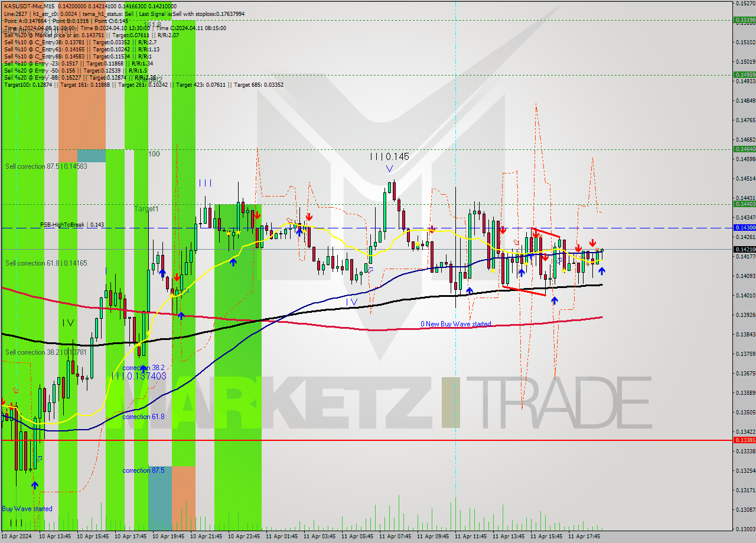Click the '10 Apr 13:45' time label
Viewport: 756px width, 543px height.
[55, 537]
